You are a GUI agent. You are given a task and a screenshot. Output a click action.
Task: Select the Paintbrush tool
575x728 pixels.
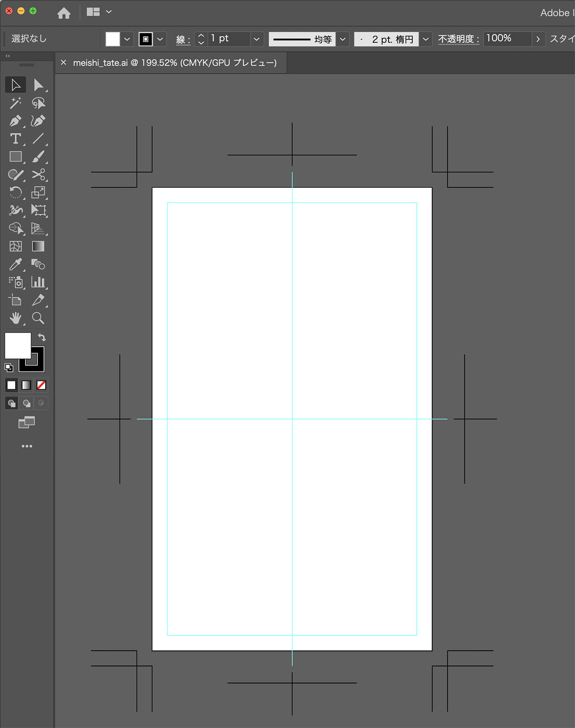pos(38,157)
